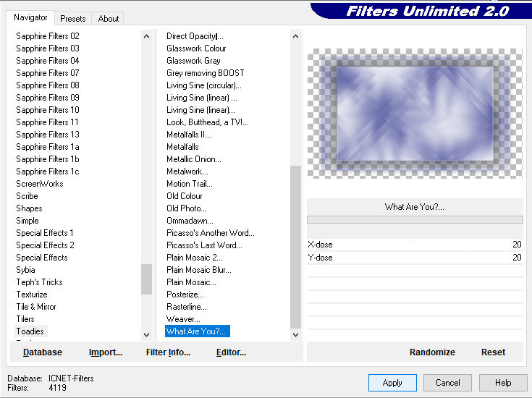The image size is (532, 398).
Task: Choose Sapphire Filters 09 in list
Action: (x=48, y=98)
